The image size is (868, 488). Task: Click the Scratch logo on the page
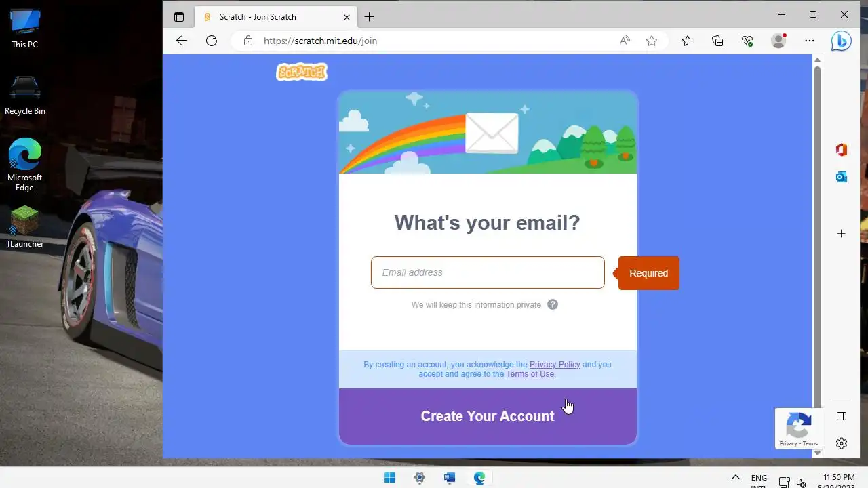coord(302,72)
